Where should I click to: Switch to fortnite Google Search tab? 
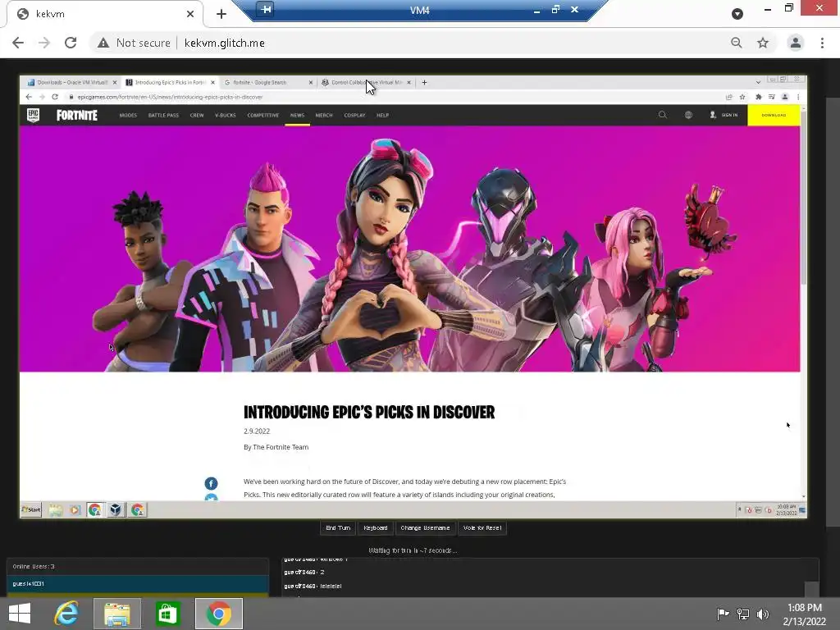tap(268, 83)
